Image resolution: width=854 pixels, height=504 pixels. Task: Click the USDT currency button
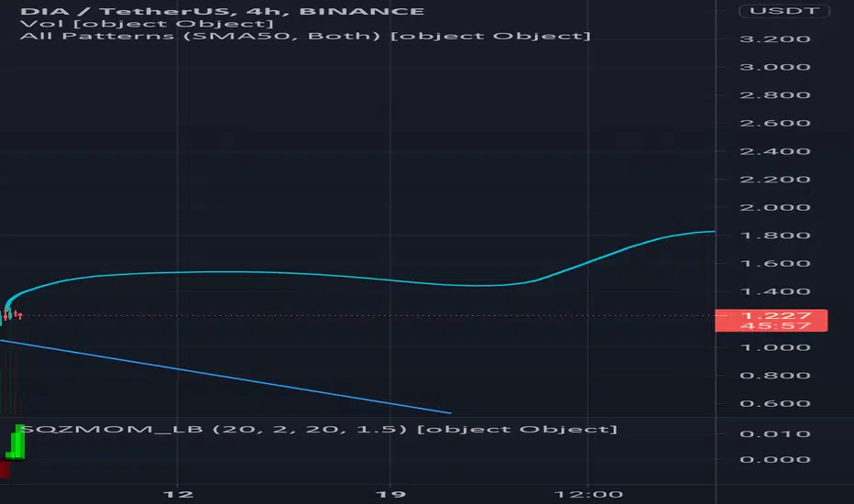click(783, 11)
